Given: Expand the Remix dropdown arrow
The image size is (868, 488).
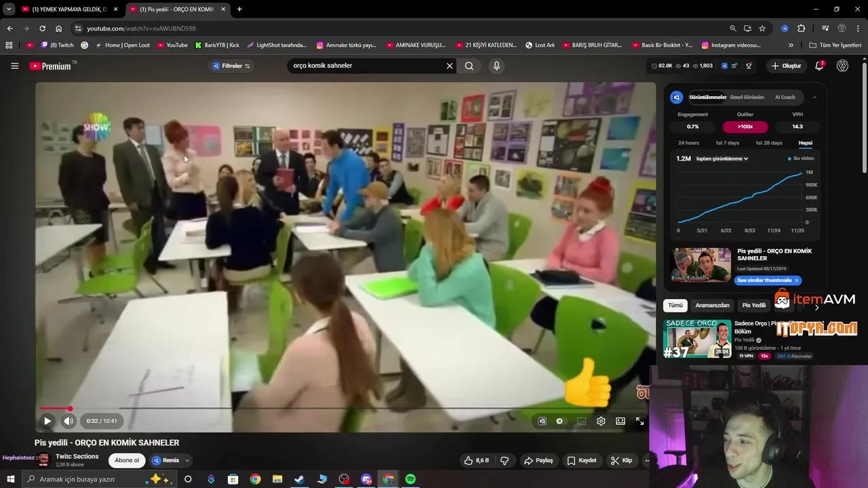Looking at the screenshot, I should point(186,460).
